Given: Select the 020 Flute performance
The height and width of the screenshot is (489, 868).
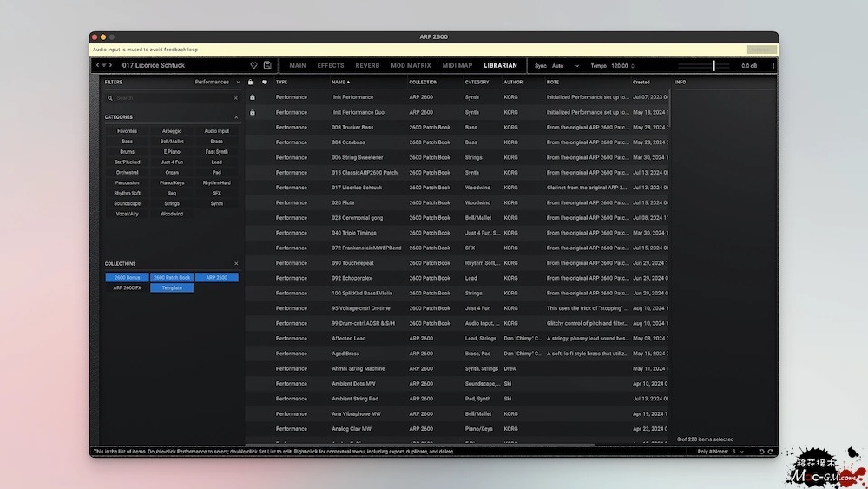Looking at the screenshot, I should point(457,202).
